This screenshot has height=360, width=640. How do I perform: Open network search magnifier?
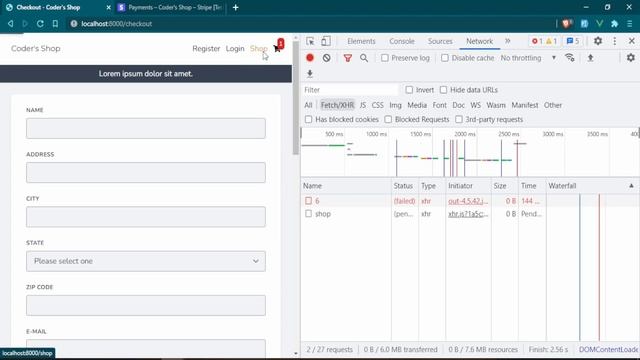(x=364, y=58)
